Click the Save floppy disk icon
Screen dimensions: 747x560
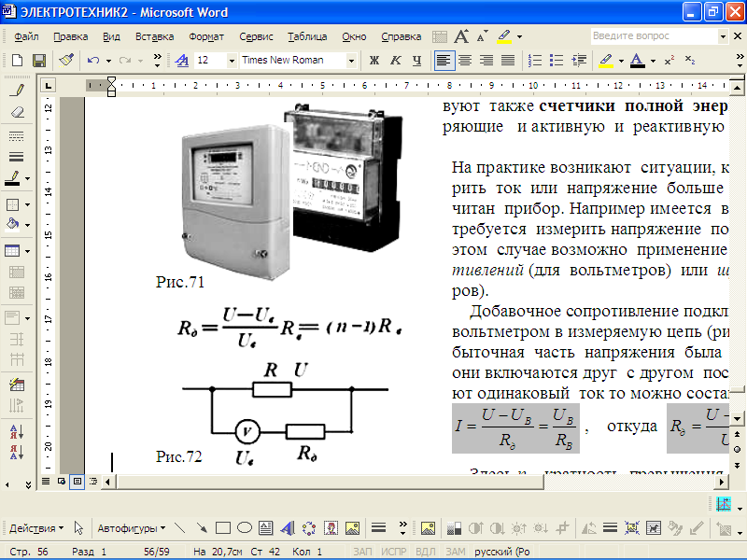click(x=38, y=61)
